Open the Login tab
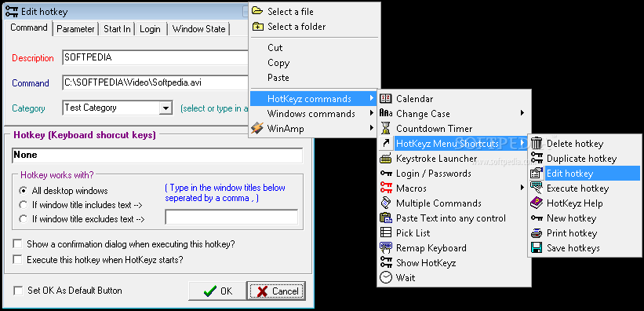Image resolution: width=644 pixels, height=311 pixels. tap(150, 29)
